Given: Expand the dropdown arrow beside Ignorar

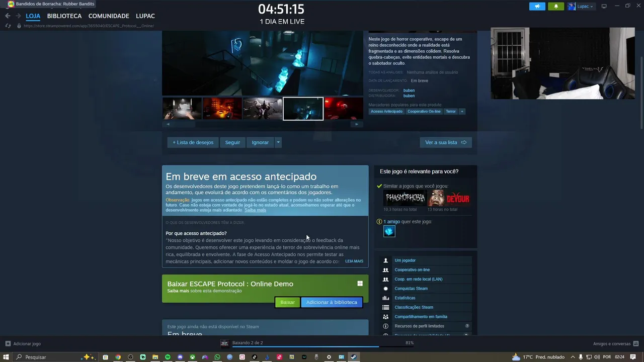Looking at the screenshot, I should 278,142.
